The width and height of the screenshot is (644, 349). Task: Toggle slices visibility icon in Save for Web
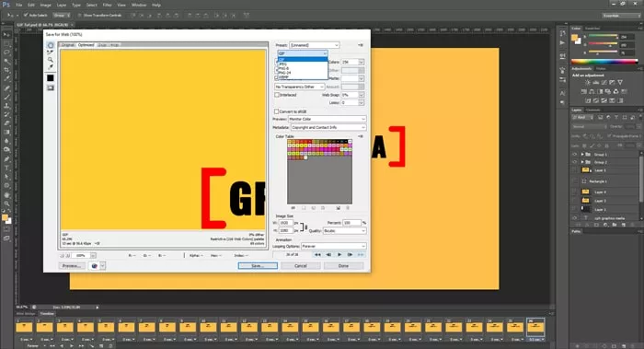tap(50, 87)
